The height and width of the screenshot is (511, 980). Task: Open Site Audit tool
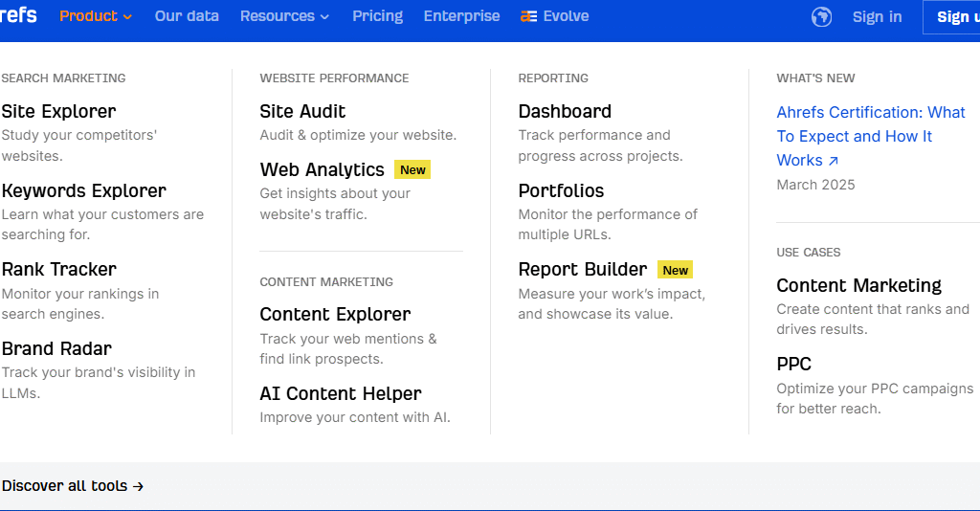coord(302,111)
